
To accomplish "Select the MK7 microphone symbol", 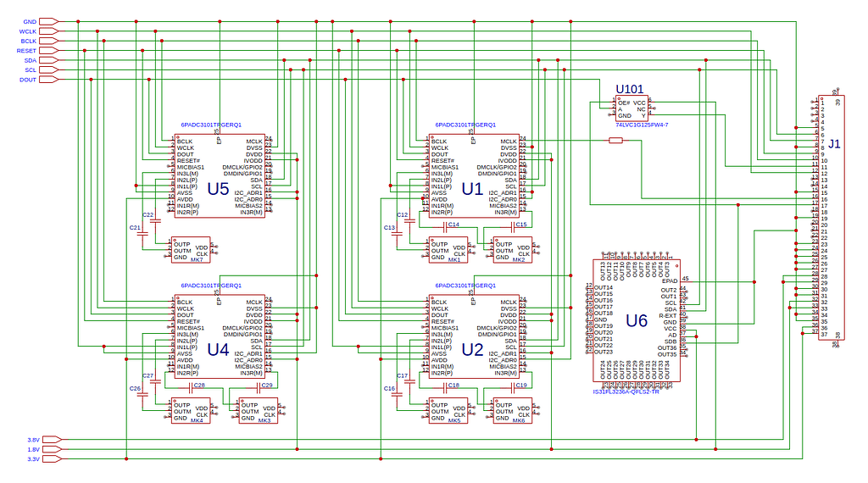I will coord(191,250).
